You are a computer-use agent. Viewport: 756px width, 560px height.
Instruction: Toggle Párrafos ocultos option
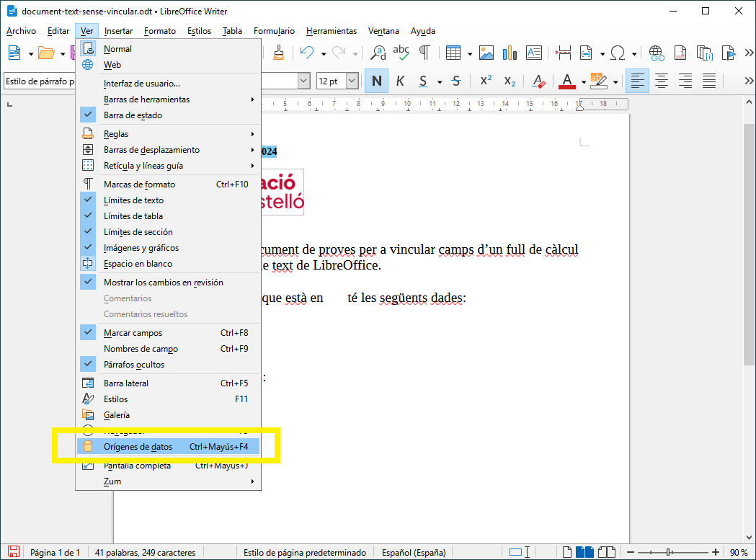point(168,364)
